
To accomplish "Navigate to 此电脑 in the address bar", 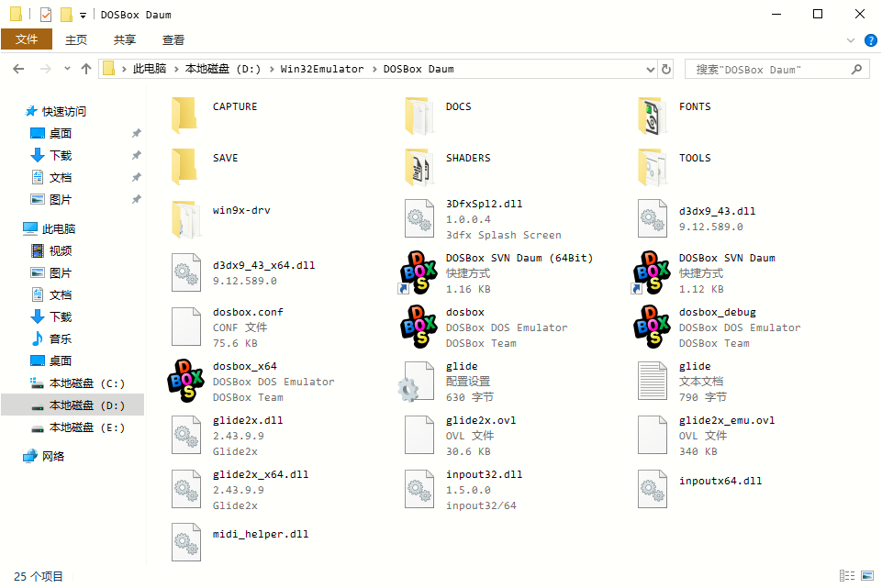I will (149, 69).
